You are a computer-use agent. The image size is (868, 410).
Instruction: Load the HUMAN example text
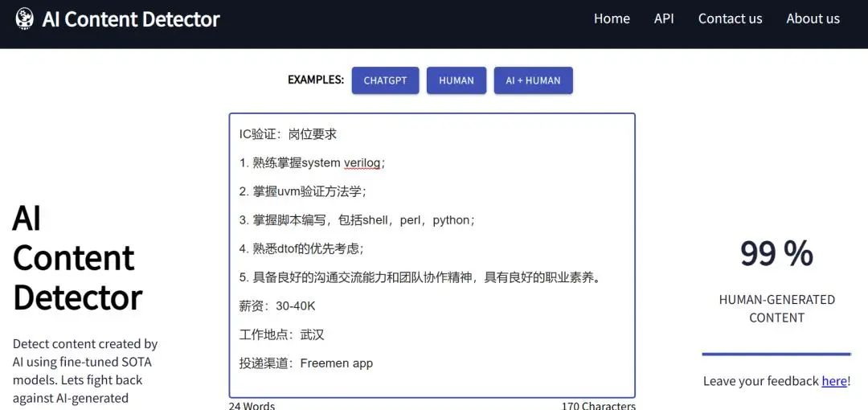coord(457,80)
